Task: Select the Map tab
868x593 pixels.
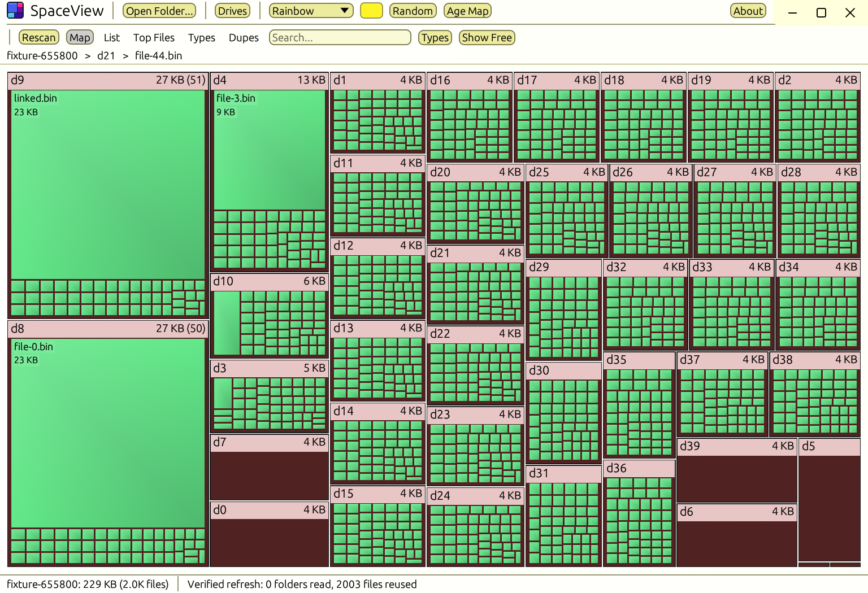Action: [80, 37]
